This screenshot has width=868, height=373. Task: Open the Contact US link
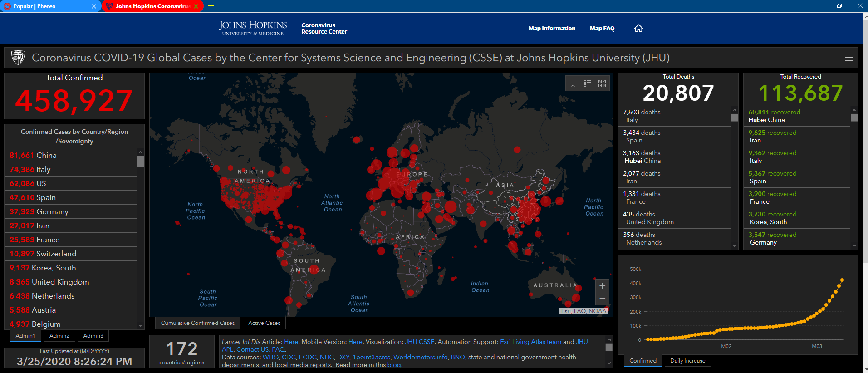[x=253, y=349]
